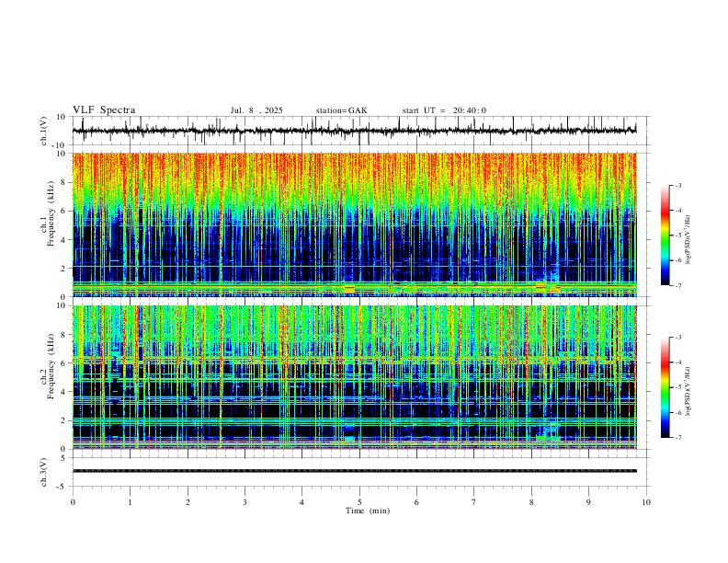Click the time-axis tick label "5"
This screenshot has height=563, width=728.
[359, 502]
